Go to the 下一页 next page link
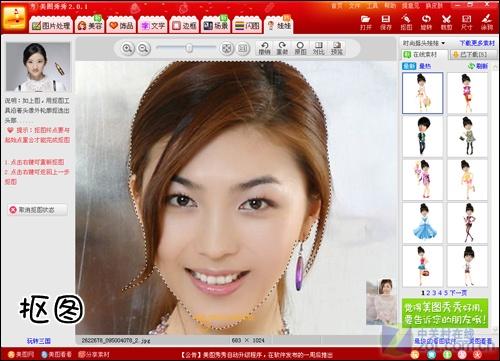Viewport: 500px width, 361px height. [458, 293]
